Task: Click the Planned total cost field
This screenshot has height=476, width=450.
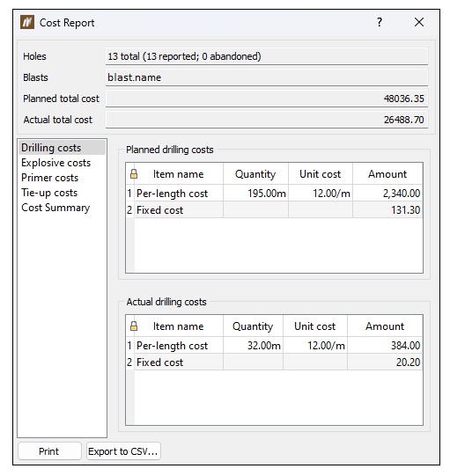Action: [267, 99]
